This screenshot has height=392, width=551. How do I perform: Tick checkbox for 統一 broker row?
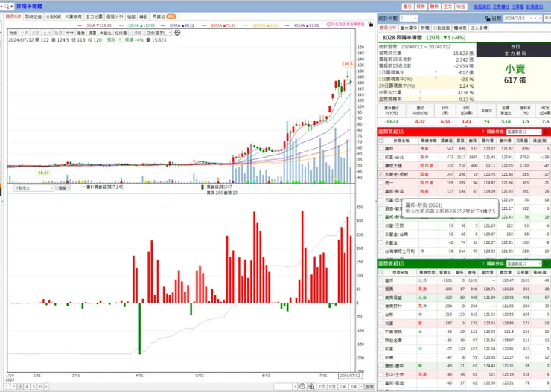[x=380, y=183]
